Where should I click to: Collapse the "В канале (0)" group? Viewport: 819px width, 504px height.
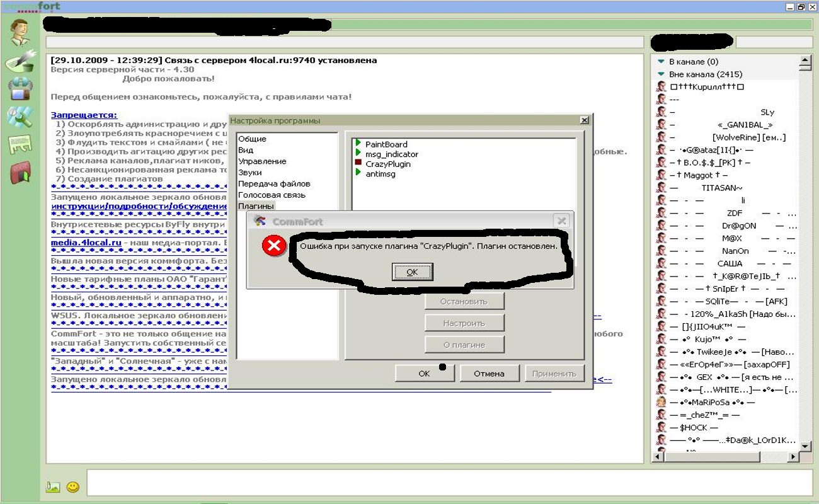pyautogui.click(x=661, y=62)
